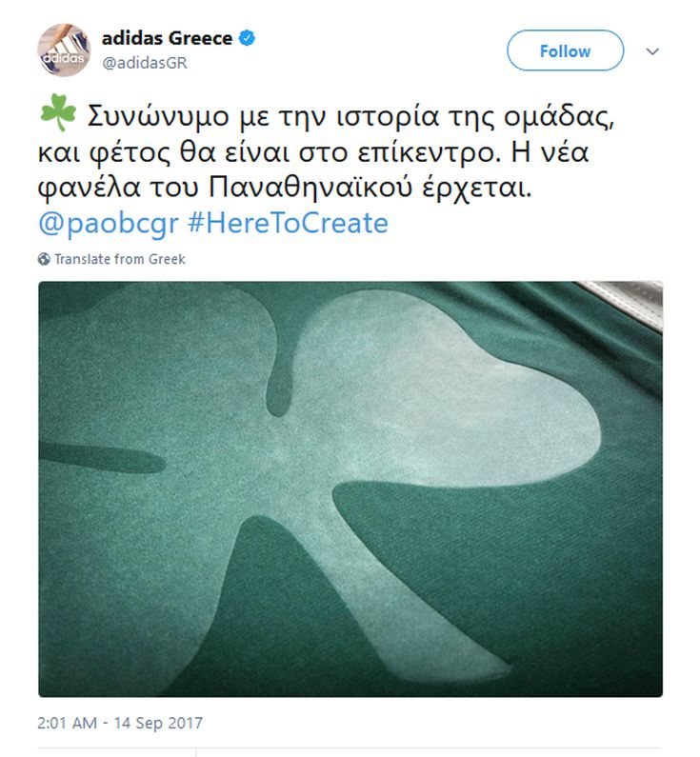Follow the adidas Greece account
Screen dimensions: 700x757
tap(565, 50)
